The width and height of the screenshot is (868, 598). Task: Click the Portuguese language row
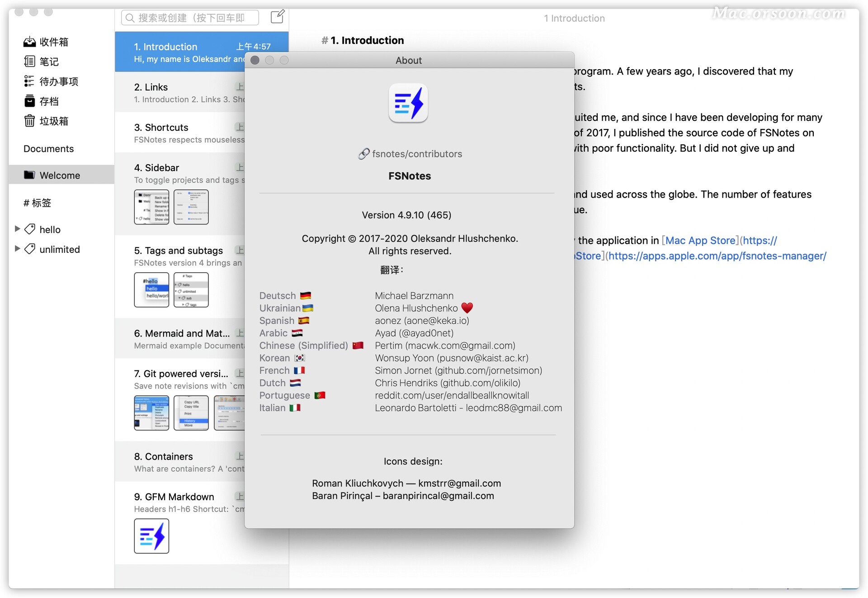click(292, 395)
